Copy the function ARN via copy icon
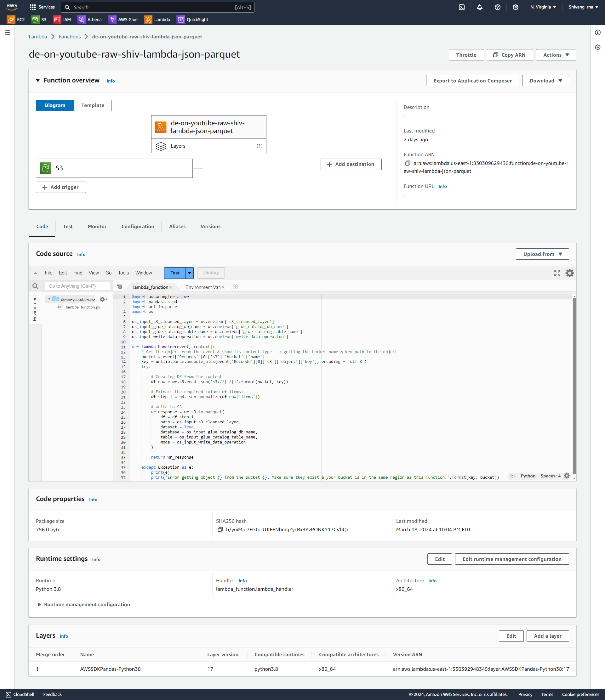 pyautogui.click(x=408, y=163)
